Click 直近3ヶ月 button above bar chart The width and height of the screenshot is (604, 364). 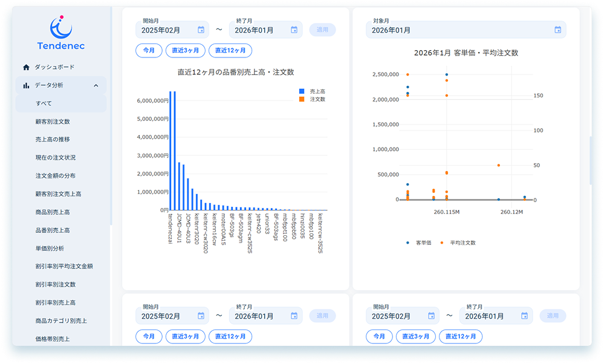[x=186, y=51]
